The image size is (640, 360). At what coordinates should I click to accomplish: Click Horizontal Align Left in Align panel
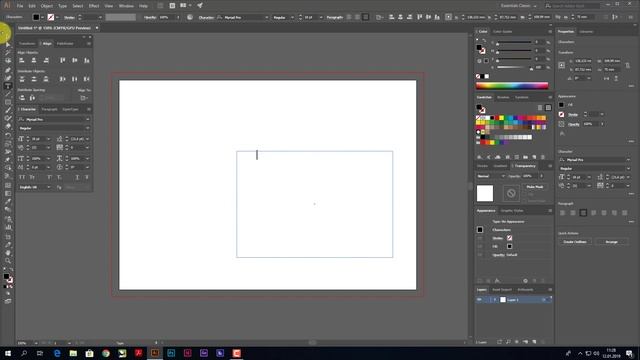[22, 60]
